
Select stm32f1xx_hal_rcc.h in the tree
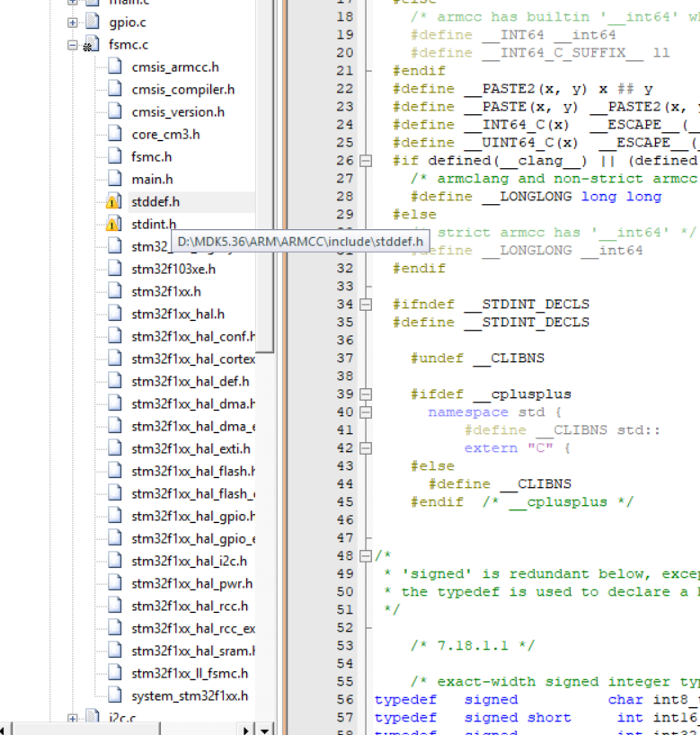pos(190,607)
